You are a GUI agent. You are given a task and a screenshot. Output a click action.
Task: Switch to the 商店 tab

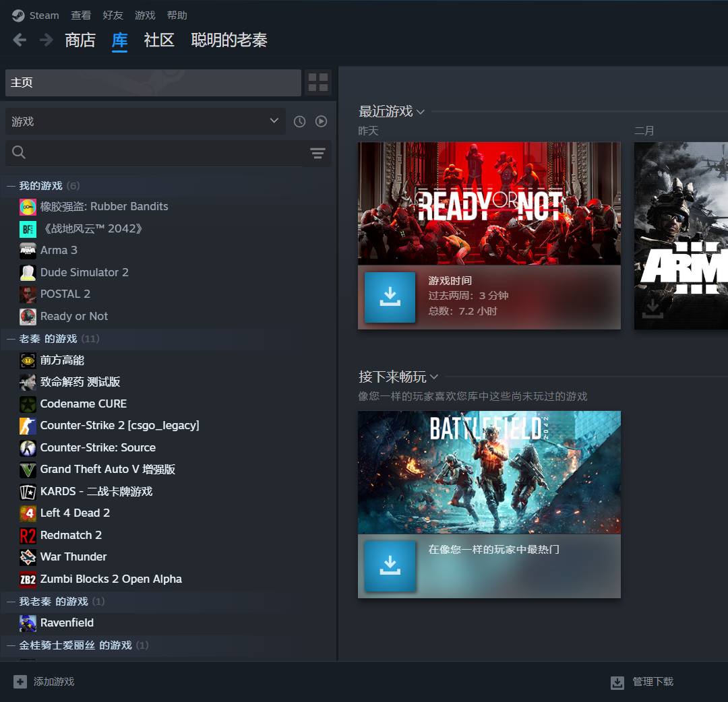click(x=80, y=40)
